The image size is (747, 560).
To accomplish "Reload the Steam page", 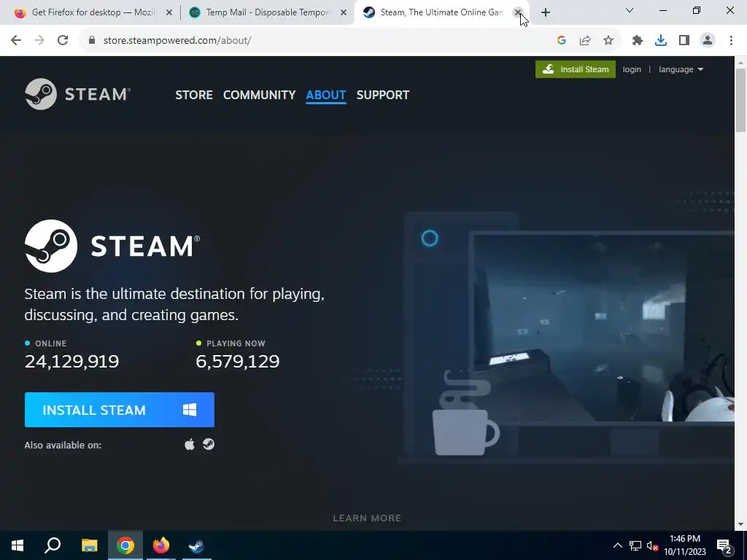I will (x=63, y=41).
